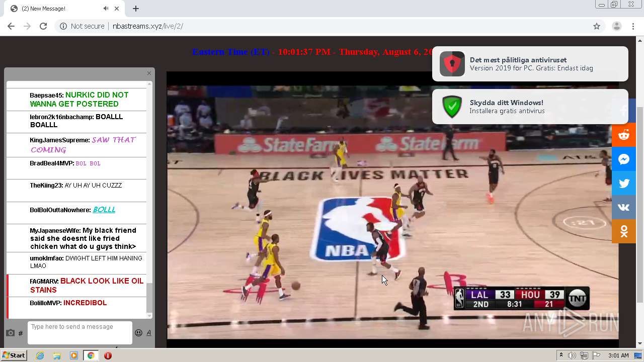Image resolution: width=644 pixels, height=362 pixels.
Task: Open a new browser tab
Action: [x=136, y=9]
